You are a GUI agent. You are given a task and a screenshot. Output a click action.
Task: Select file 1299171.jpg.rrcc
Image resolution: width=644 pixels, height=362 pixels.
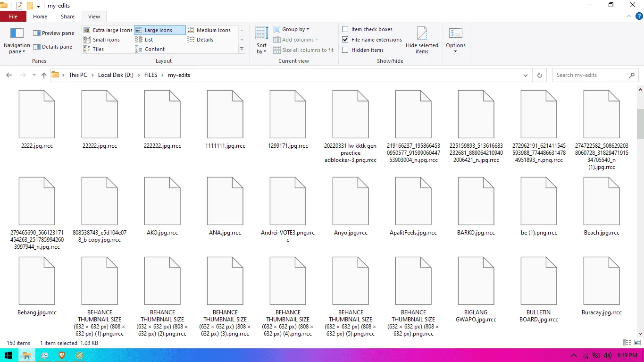[x=288, y=120]
